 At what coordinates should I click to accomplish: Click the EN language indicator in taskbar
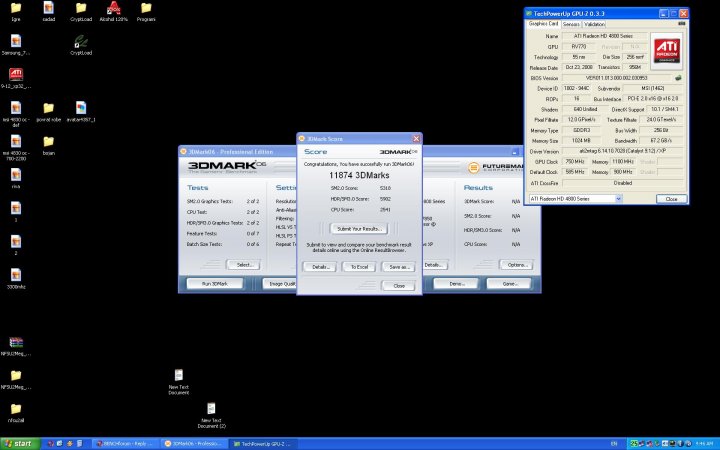[x=614, y=444]
